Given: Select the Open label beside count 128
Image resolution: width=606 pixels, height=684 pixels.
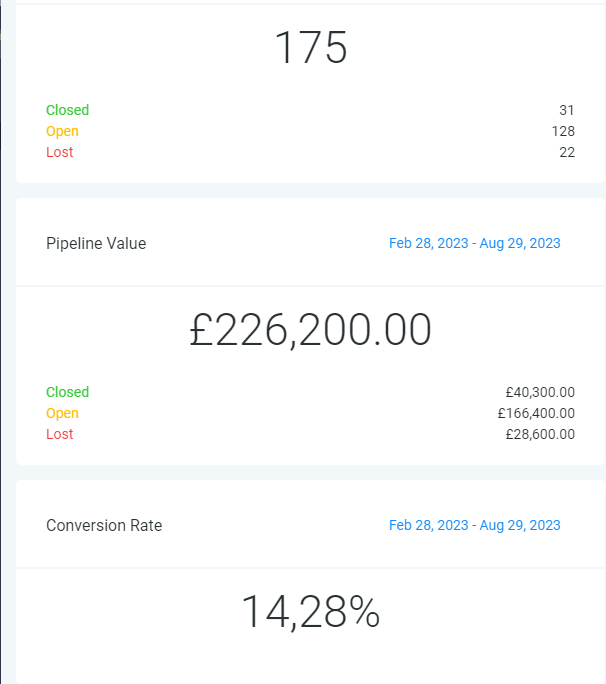Looking at the screenshot, I should [62, 131].
